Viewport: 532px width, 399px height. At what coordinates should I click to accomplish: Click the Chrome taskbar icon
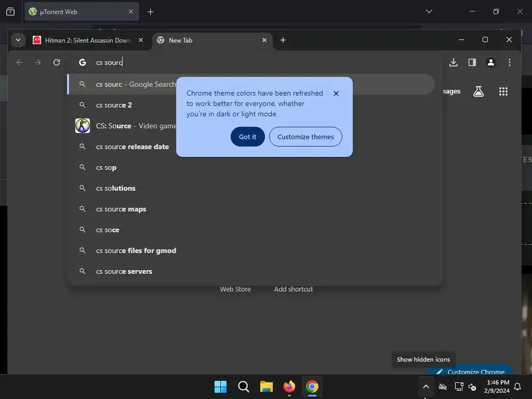[312, 387]
